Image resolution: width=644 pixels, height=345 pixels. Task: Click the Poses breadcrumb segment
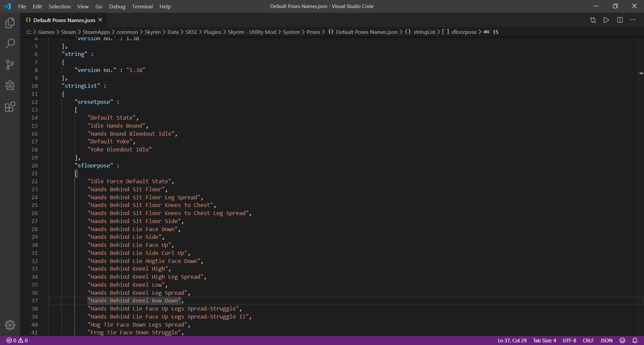(x=313, y=32)
